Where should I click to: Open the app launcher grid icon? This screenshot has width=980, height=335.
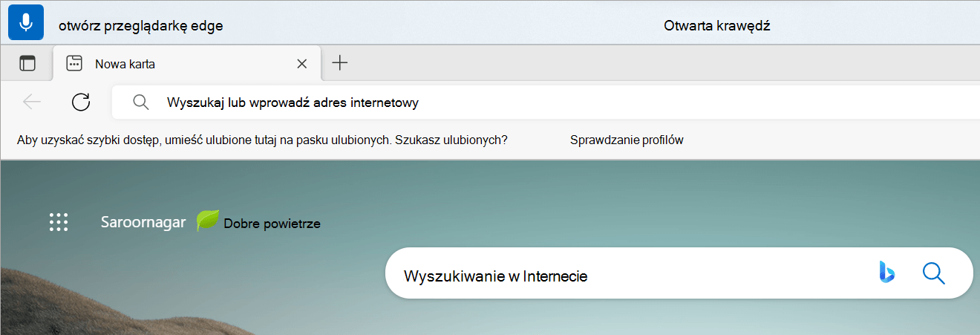[x=59, y=222]
